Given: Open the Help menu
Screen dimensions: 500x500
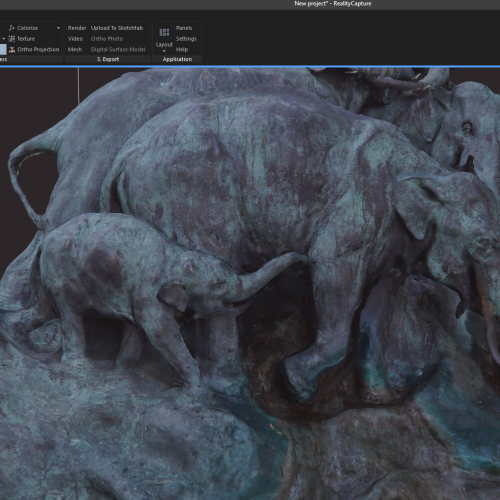Looking at the screenshot, I should pyautogui.click(x=182, y=49).
